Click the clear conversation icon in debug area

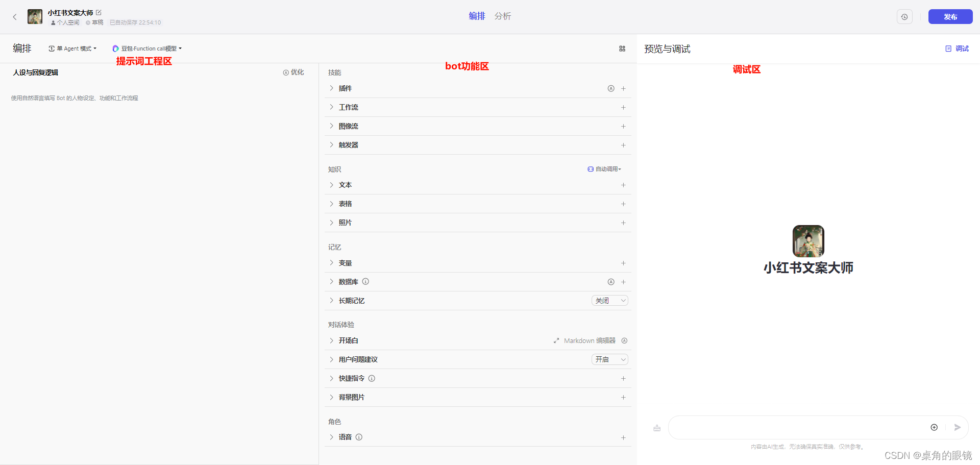657,428
